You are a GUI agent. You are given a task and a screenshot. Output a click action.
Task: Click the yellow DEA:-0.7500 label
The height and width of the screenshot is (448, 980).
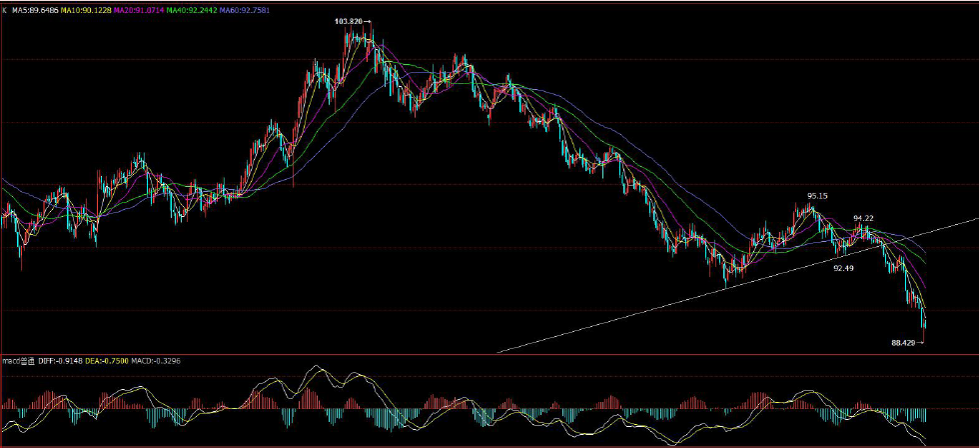tap(107, 361)
